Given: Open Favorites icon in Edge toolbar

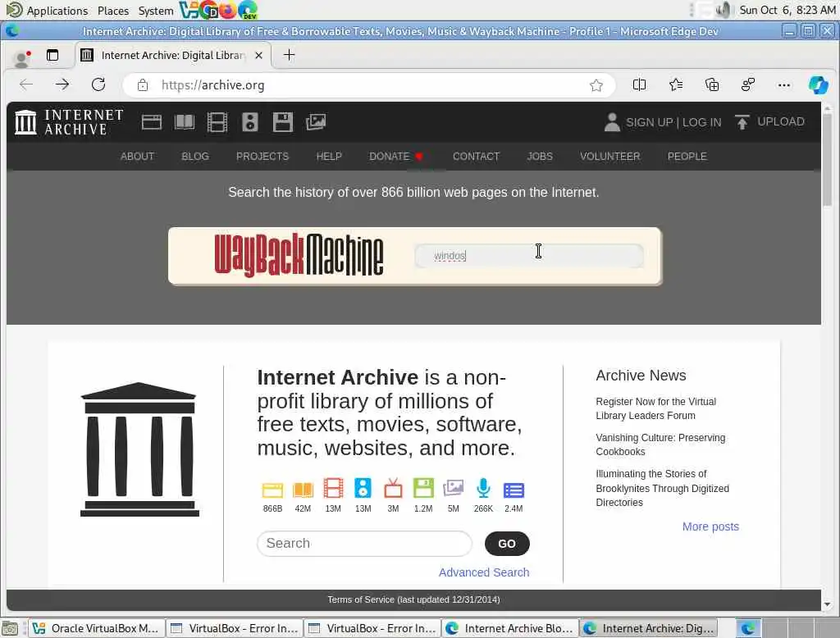Looking at the screenshot, I should point(676,84).
